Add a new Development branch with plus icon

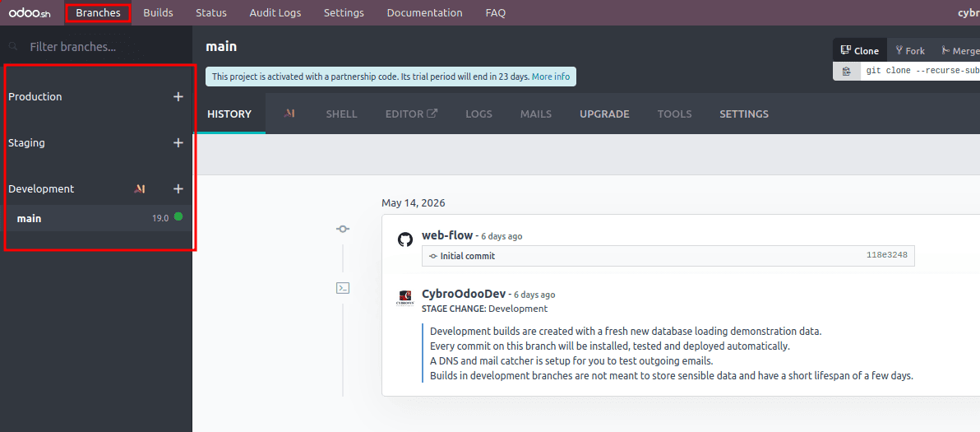click(x=178, y=188)
